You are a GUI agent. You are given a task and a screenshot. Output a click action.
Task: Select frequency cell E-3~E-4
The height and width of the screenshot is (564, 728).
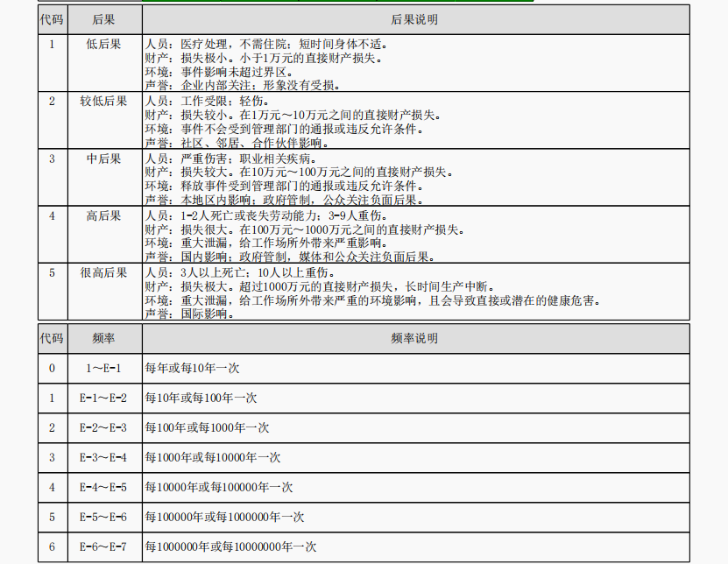pos(105,458)
